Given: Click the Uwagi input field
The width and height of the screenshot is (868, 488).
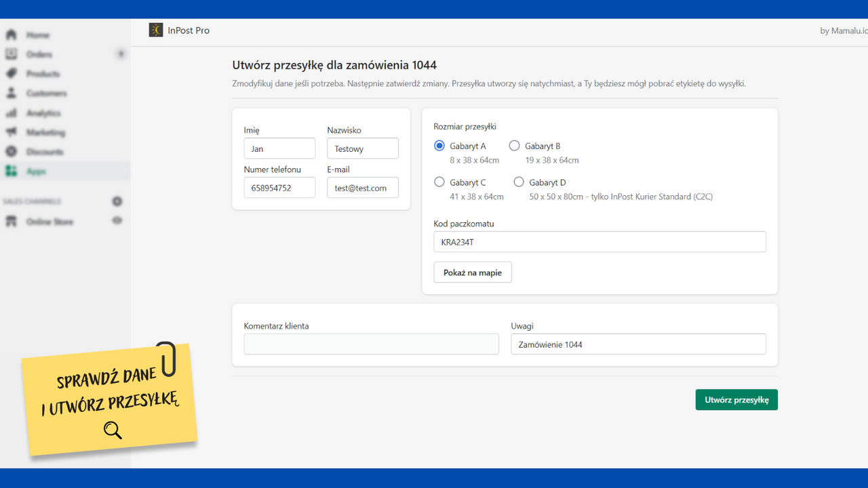Looking at the screenshot, I should (x=639, y=344).
